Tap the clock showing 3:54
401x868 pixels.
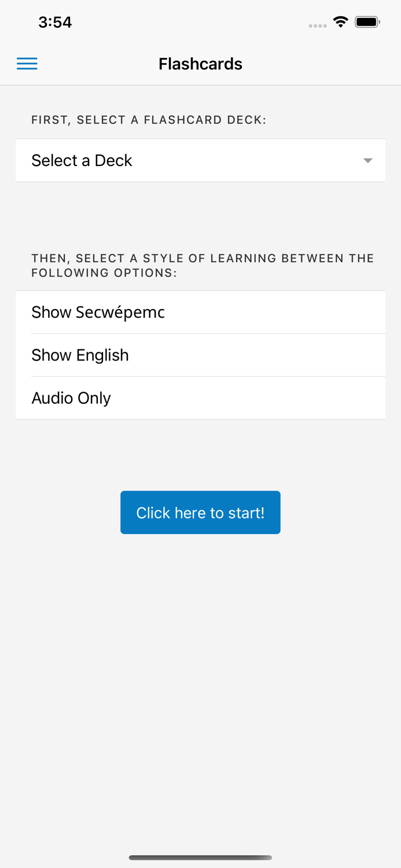(x=55, y=22)
